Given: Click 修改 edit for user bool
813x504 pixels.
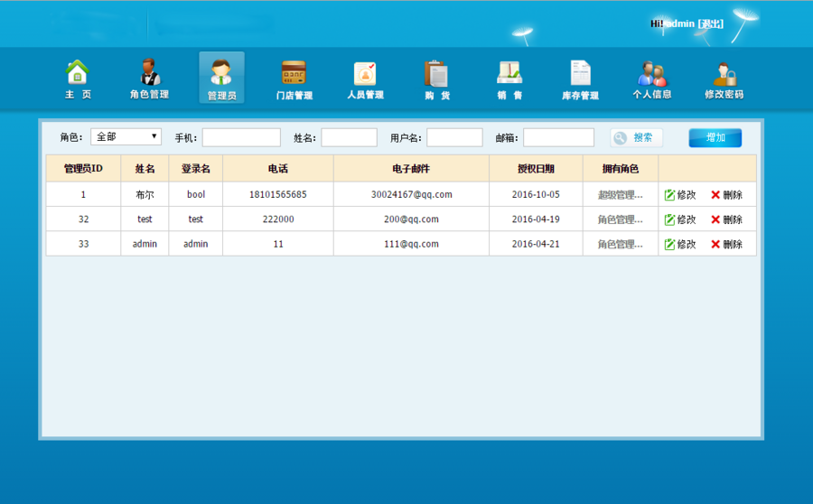Looking at the screenshot, I should [680, 194].
